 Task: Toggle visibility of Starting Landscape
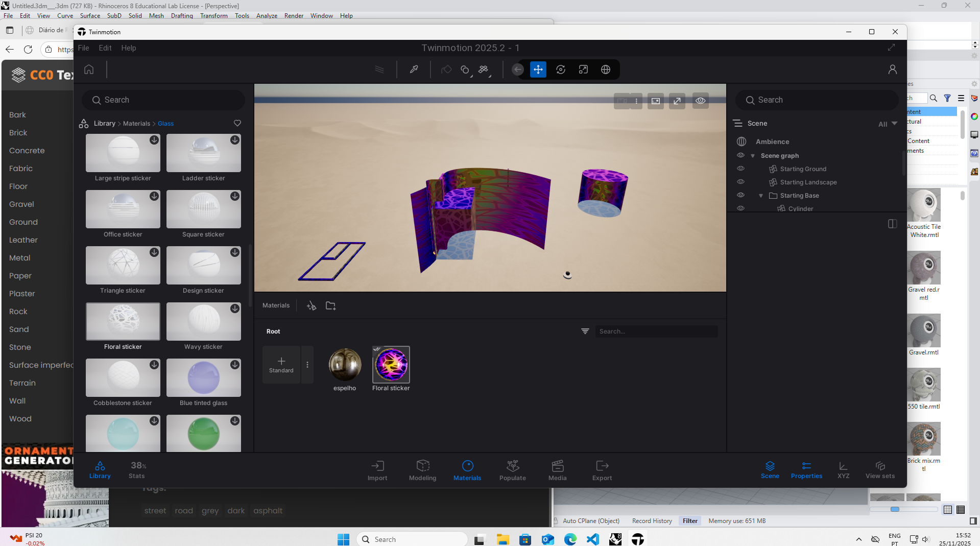pyautogui.click(x=740, y=182)
